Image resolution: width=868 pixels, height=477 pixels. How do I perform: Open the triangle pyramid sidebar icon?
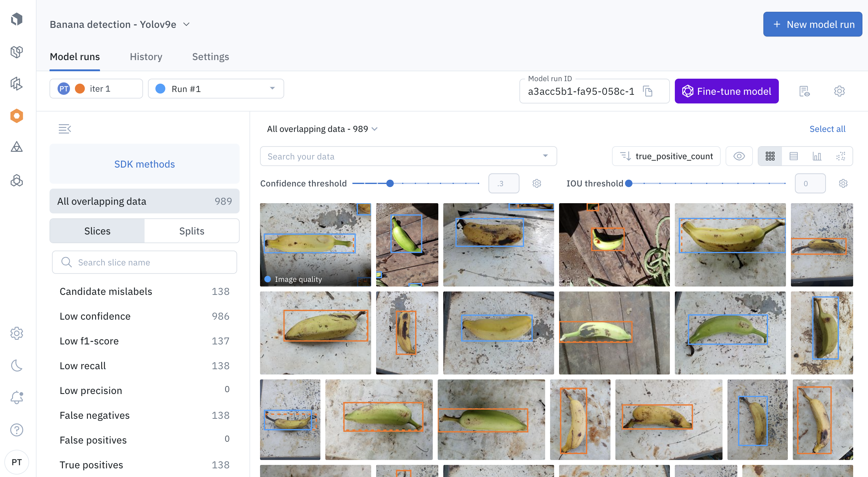pos(16,147)
